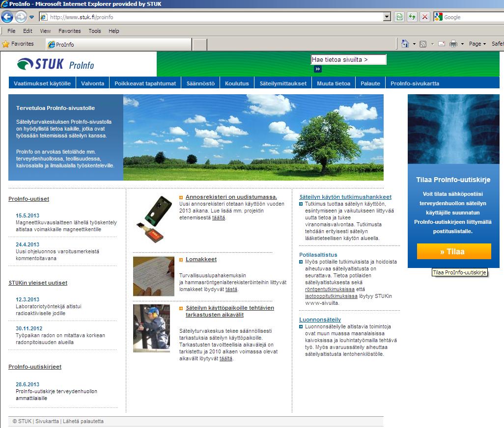The width and height of the screenshot is (504, 428).
Task: Open a new blank tab
Action: [199, 45]
